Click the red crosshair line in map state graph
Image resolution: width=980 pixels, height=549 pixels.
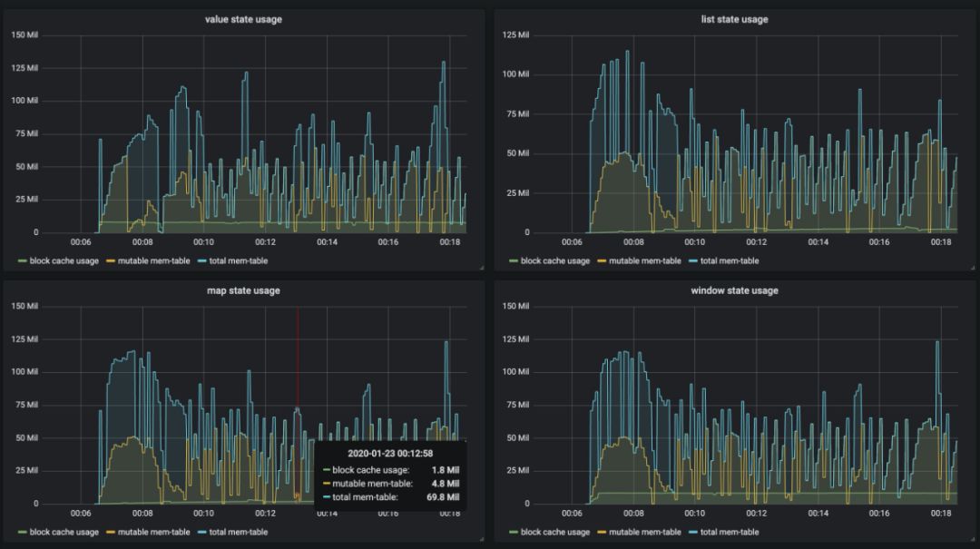pyautogui.click(x=298, y=381)
